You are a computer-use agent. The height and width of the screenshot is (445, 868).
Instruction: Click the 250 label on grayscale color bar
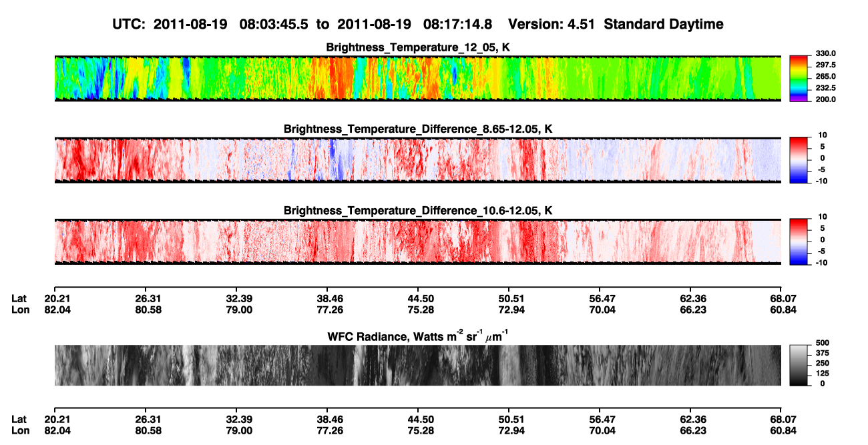pos(823,364)
